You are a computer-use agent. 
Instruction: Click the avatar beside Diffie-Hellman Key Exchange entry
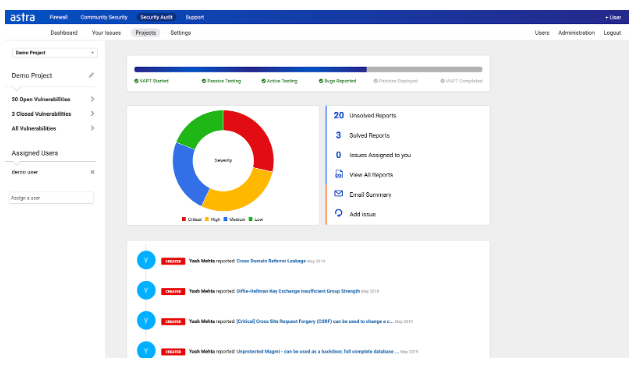click(x=146, y=290)
